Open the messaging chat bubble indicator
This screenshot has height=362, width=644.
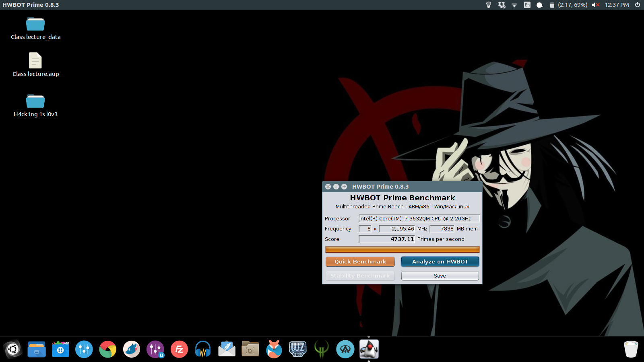point(540,5)
